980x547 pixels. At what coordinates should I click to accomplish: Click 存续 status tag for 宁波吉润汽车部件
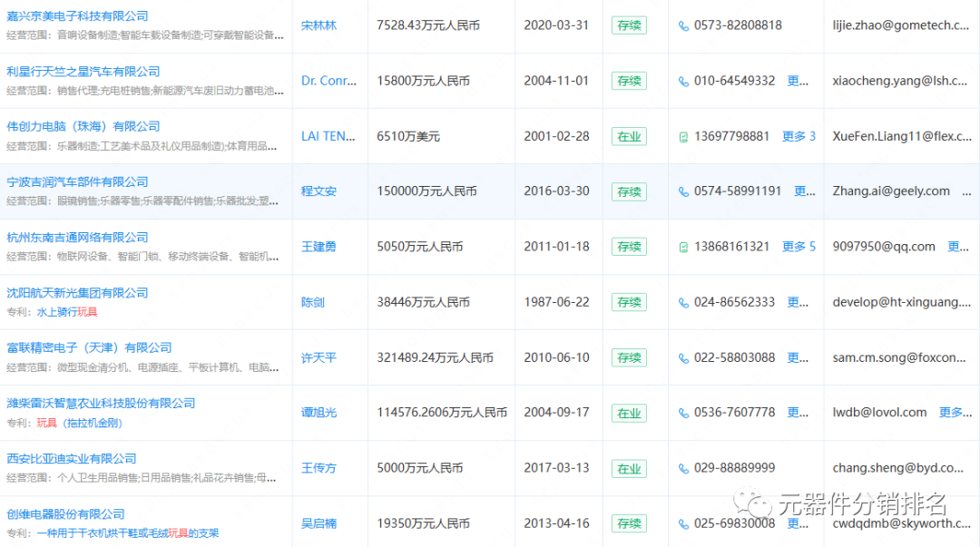point(629,192)
